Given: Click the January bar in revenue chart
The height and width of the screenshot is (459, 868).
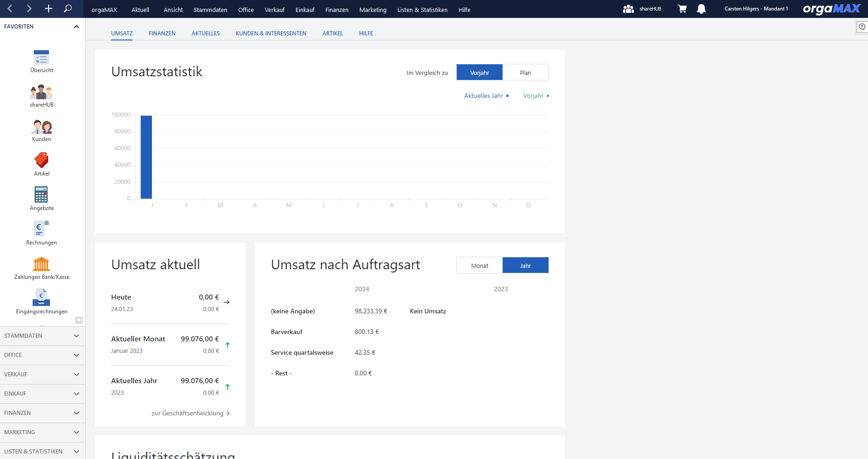Looking at the screenshot, I should point(146,157).
